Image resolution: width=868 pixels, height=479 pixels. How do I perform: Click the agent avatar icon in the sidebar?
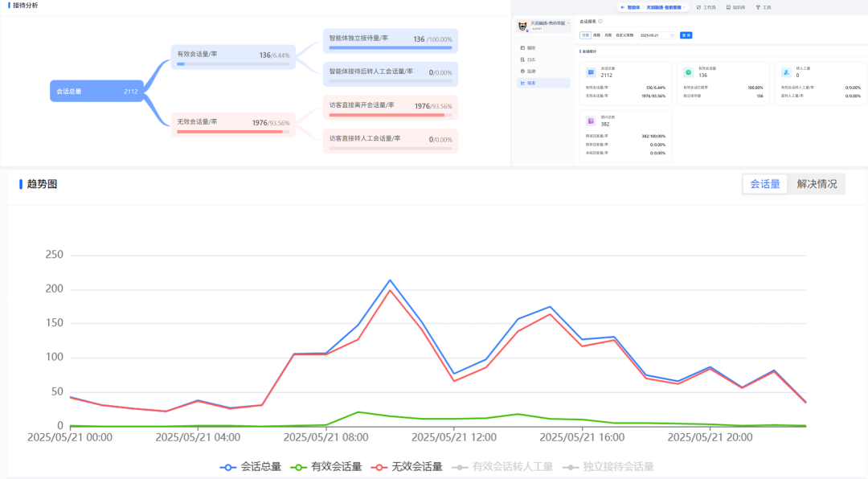click(x=522, y=26)
